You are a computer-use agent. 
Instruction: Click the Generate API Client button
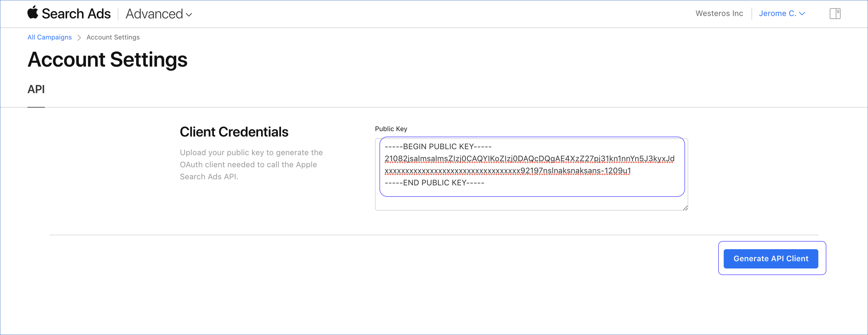click(771, 258)
